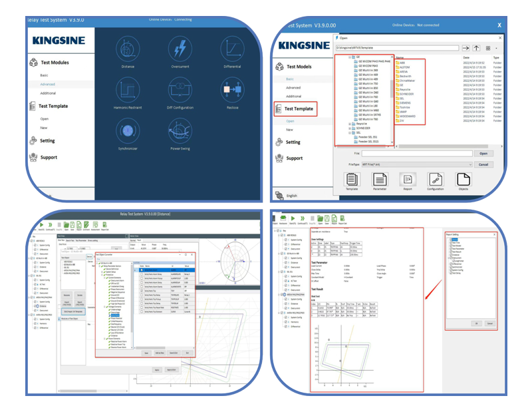This screenshot has height=412, width=532.
Task: Click the File name field in Open dialog
Action: coord(417,154)
